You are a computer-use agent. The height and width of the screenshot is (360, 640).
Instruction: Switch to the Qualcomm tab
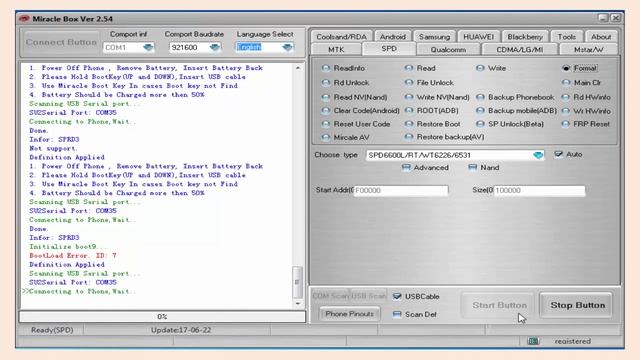click(x=448, y=49)
